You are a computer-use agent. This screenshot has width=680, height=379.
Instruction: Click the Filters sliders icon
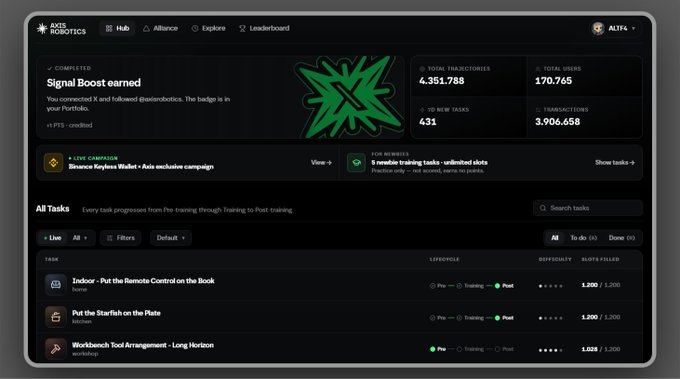(110, 238)
